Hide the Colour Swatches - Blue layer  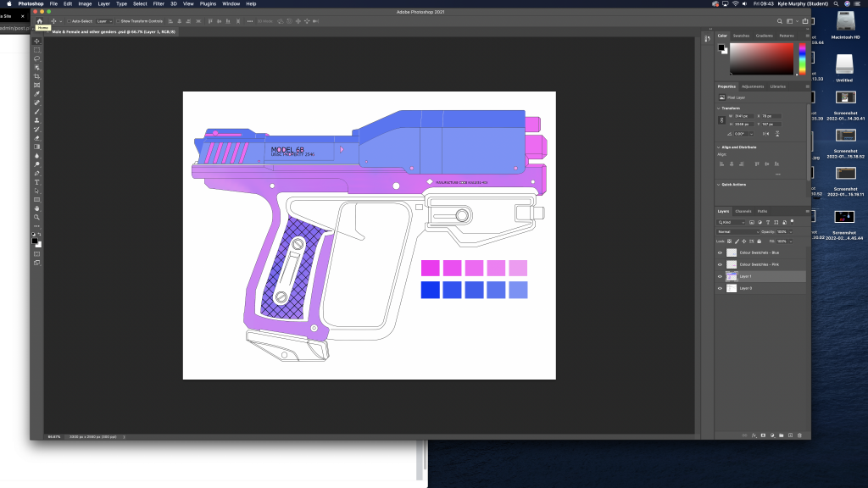pos(721,252)
